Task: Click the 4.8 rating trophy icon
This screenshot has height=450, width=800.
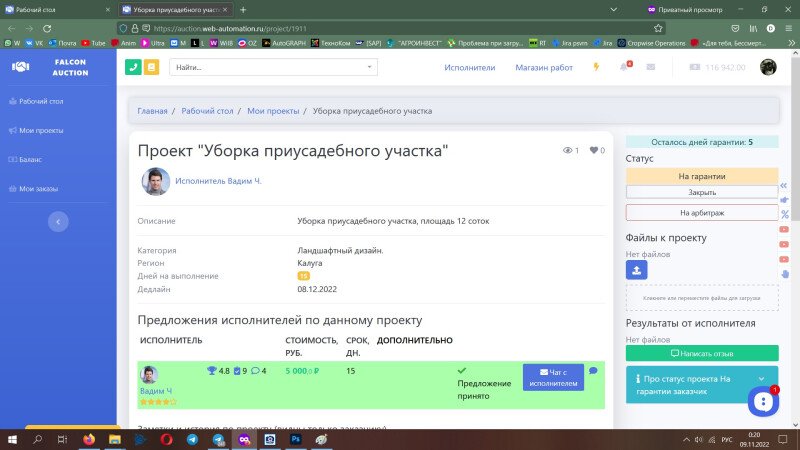Action: point(212,371)
